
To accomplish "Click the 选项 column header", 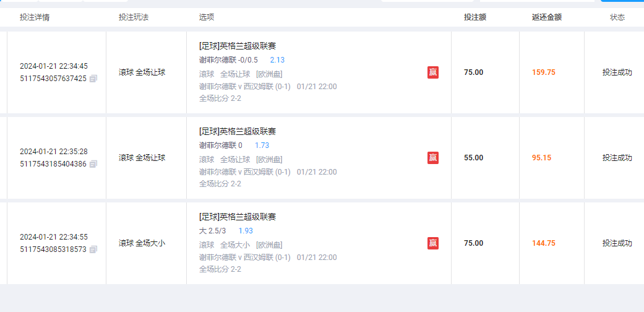I will [207, 17].
